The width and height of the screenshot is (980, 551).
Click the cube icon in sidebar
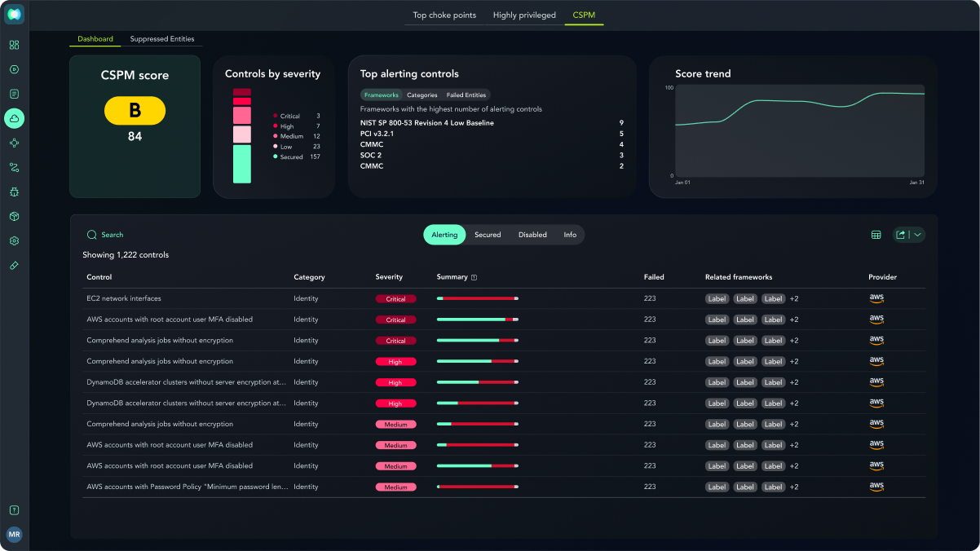[14, 216]
